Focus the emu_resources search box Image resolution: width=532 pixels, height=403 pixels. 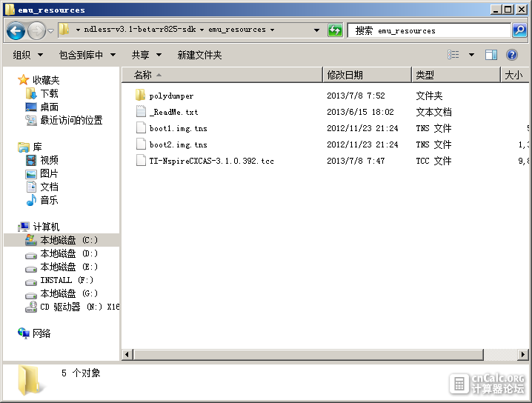(429, 30)
